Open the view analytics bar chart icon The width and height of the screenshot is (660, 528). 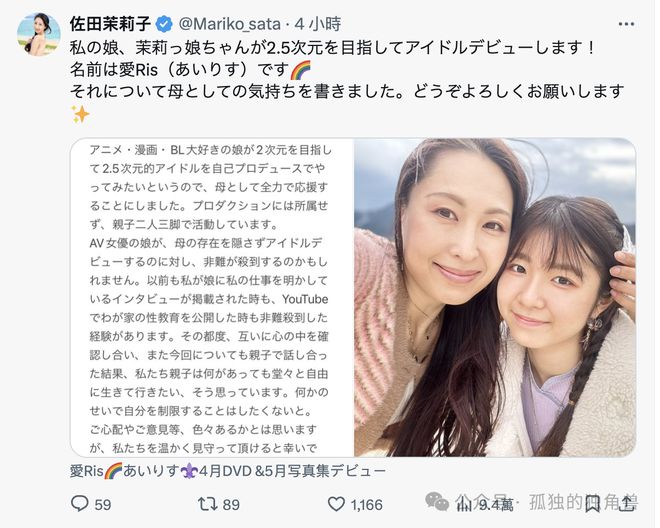465,504
